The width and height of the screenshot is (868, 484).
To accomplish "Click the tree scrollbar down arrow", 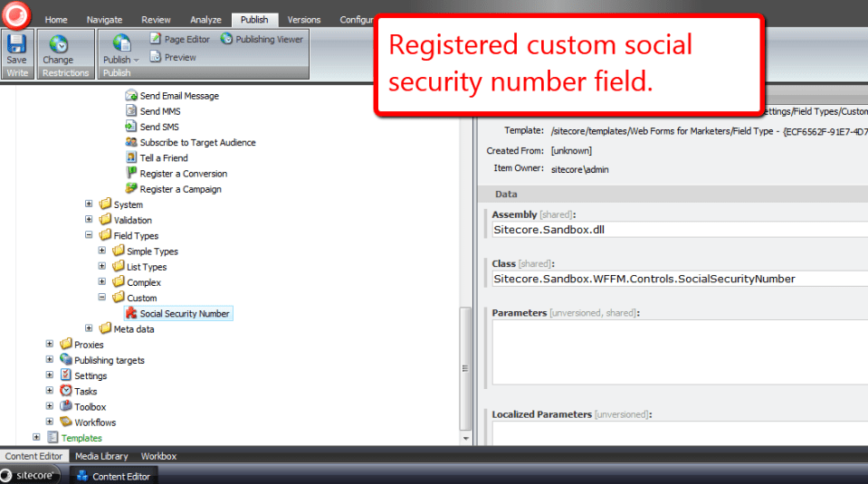I will pos(465,438).
